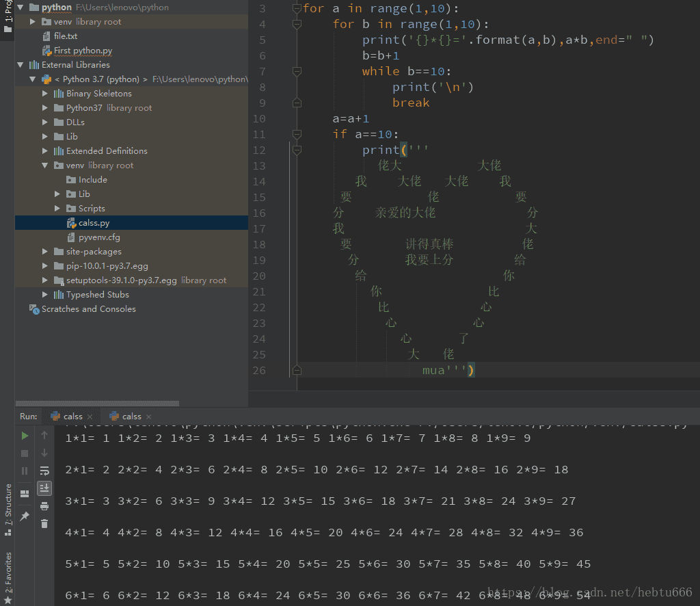This screenshot has height=606, width=700.
Task: Fold the multi-line print string at line 12
Action: coord(297,150)
